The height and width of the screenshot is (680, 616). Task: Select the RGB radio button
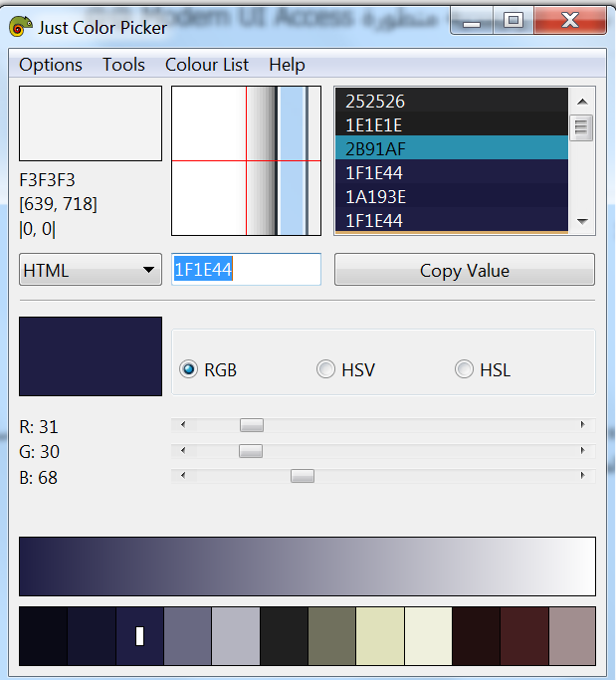click(188, 369)
